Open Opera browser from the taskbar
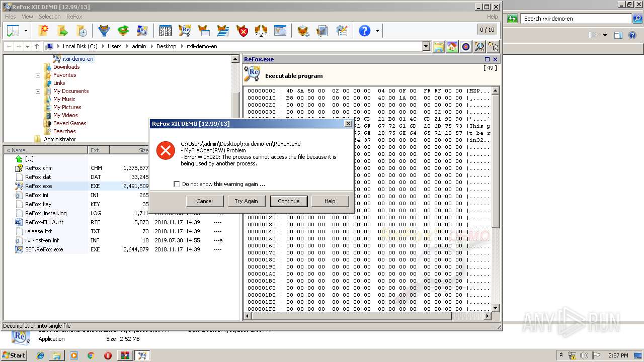This screenshot has height=362, width=644. (108, 355)
